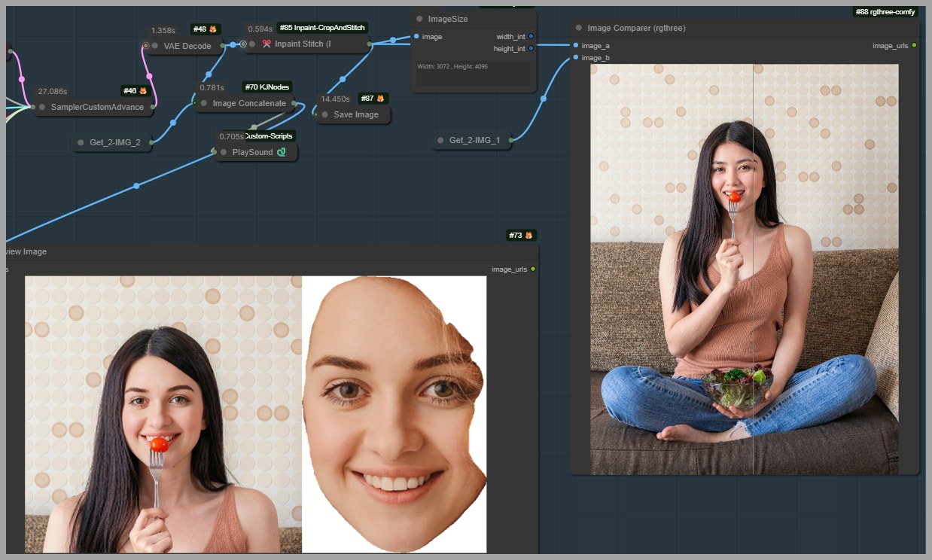Expand the VAE Decode node via its dot
The width and height of the screenshot is (932, 560).
155,46
